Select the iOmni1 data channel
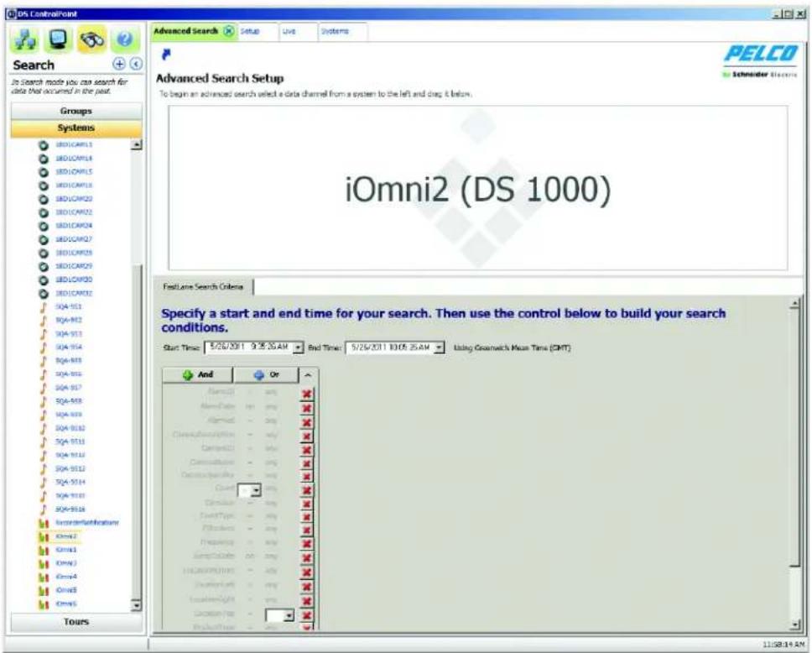 coord(65,550)
